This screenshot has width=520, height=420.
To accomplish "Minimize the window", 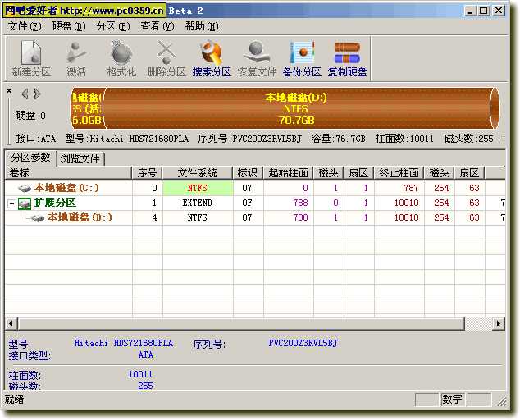I will click(x=470, y=11).
